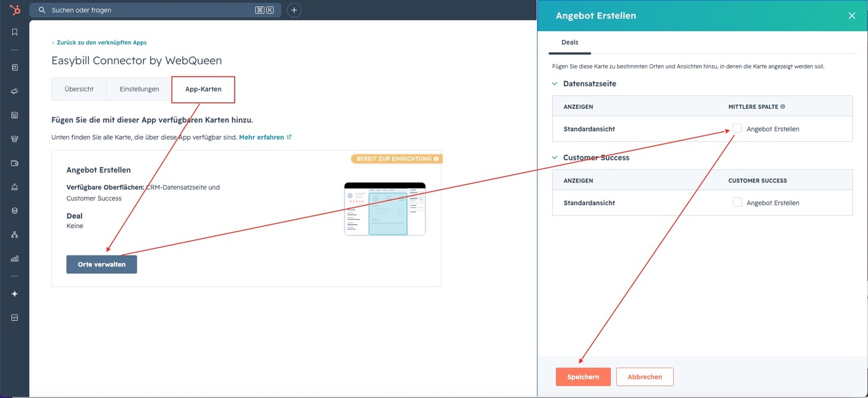Click info icon next to Mittlere Spalte
This screenshot has width=868, height=398.
[x=783, y=107]
